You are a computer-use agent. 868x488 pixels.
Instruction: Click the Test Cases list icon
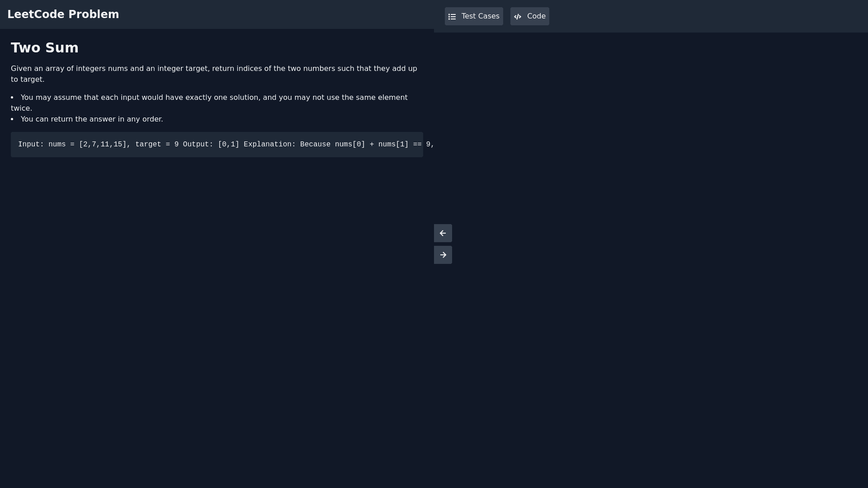(x=452, y=17)
